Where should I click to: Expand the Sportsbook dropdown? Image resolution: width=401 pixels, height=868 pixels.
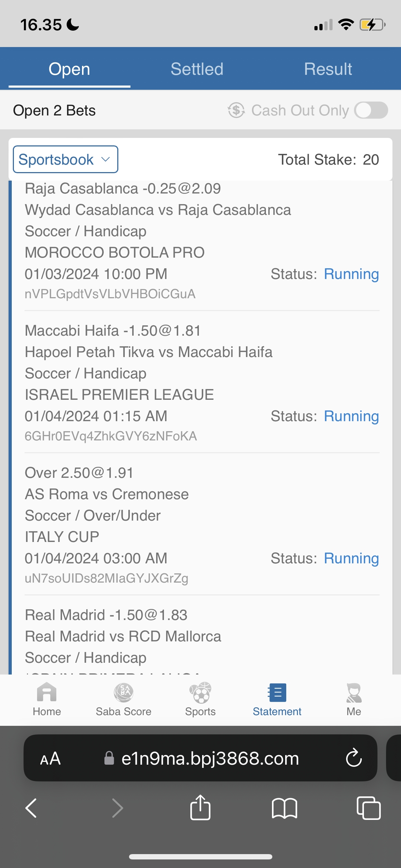66,159
